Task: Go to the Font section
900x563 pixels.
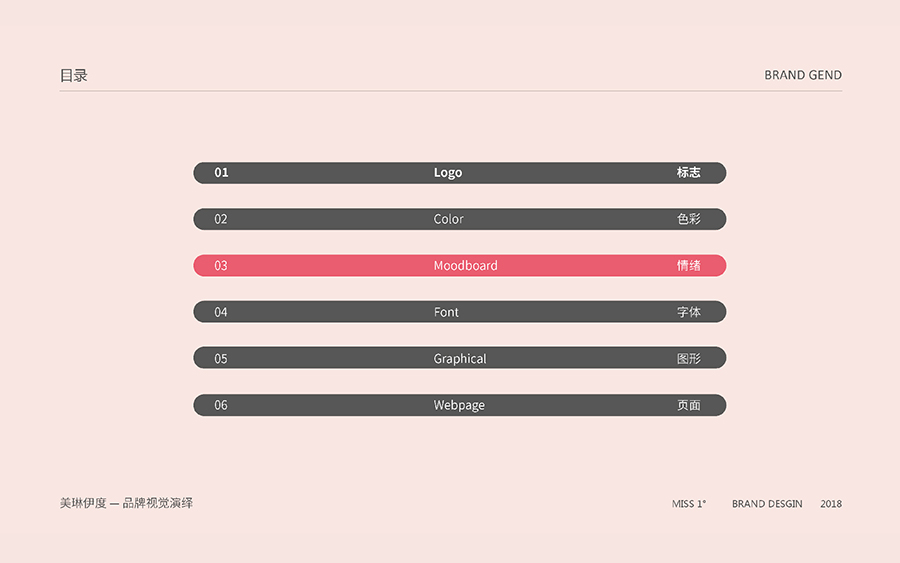Action: coord(446,312)
